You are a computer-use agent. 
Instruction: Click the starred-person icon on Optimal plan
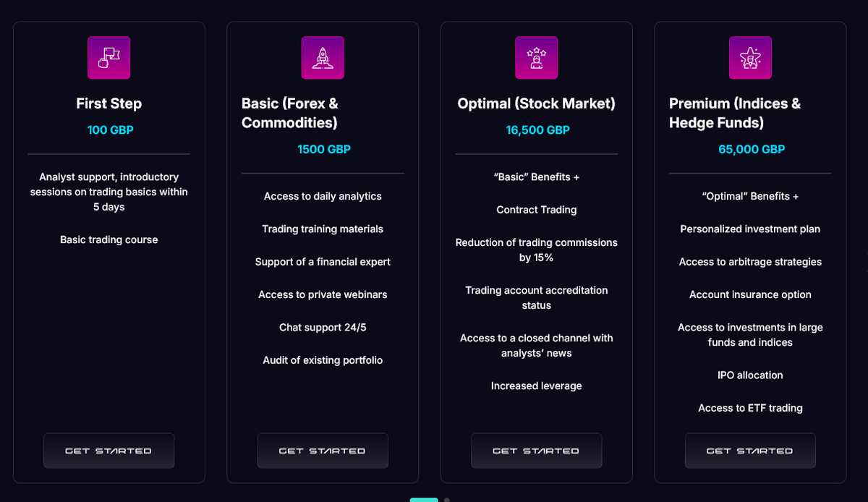pyautogui.click(x=536, y=58)
